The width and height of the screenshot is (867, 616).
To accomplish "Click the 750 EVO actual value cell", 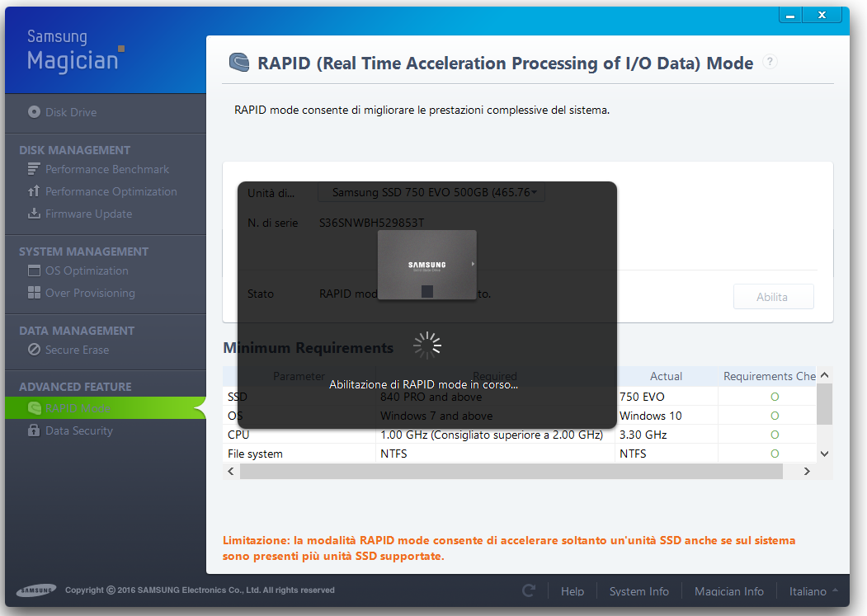I will tap(667, 397).
